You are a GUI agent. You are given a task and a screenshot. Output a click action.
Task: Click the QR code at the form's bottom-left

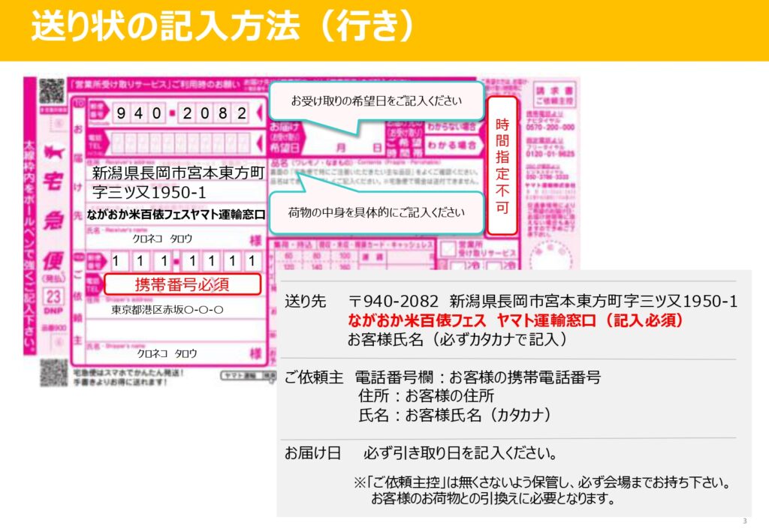[x=51, y=372]
